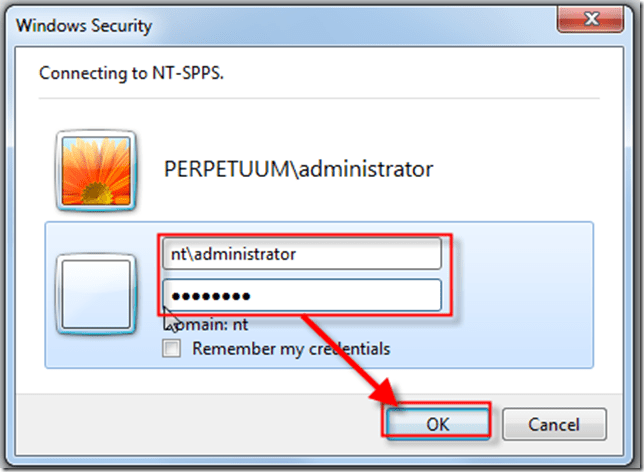This screenshot has width=644, height=472.
Task: Tick the Remember my credentials checkbox
Action: [172, 349]
